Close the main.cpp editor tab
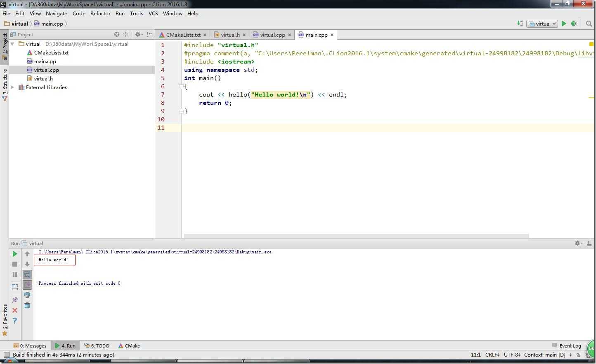This screenshot has width=596, height=364. [x=332, y=35]
